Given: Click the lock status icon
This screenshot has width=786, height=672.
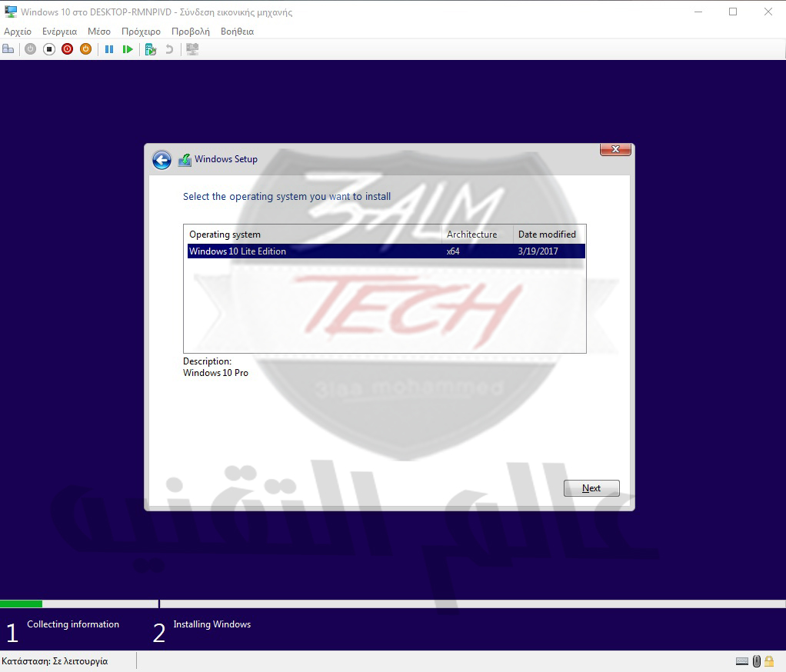Looking at the screenshot, I should click(769, 661).
